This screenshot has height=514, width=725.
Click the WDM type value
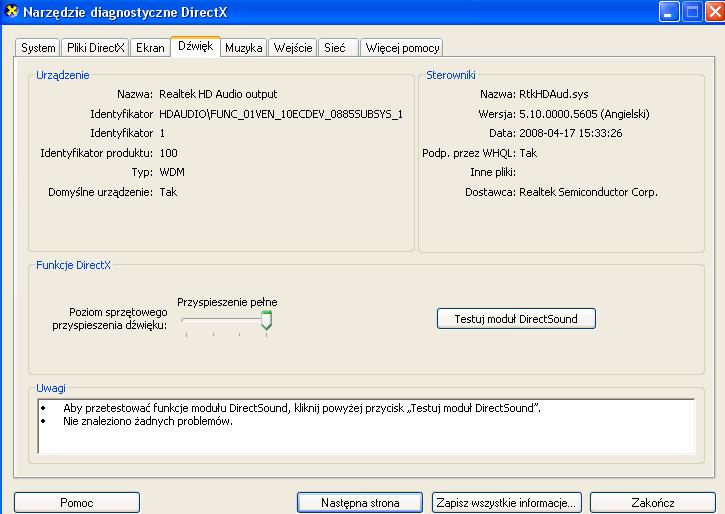[172, 172]
